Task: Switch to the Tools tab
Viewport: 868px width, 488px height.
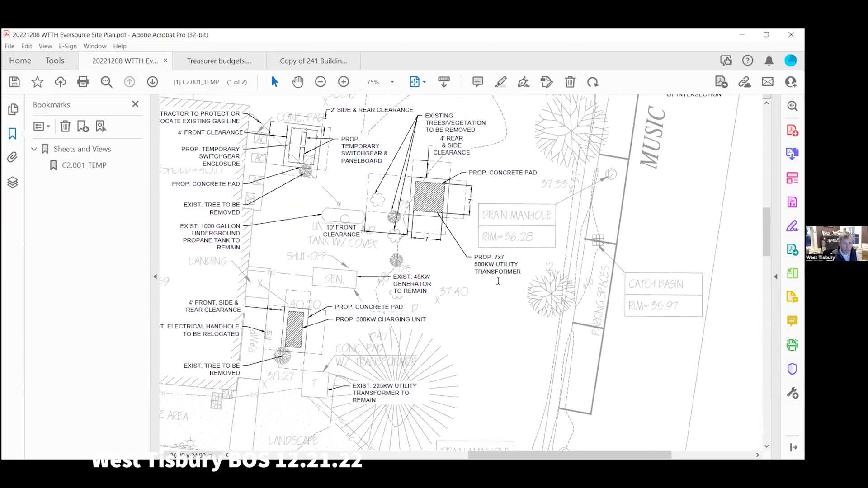Action: tap(55, 61)
